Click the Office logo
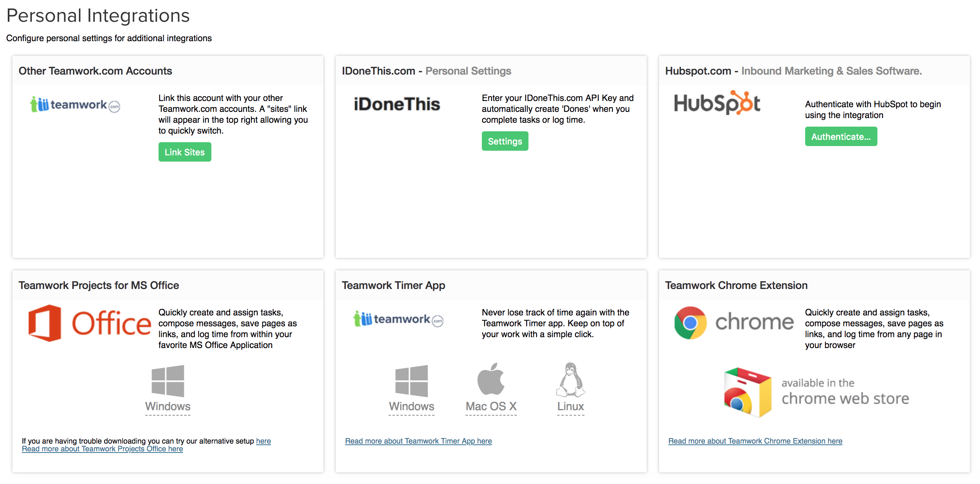 [x=89, y=323]
